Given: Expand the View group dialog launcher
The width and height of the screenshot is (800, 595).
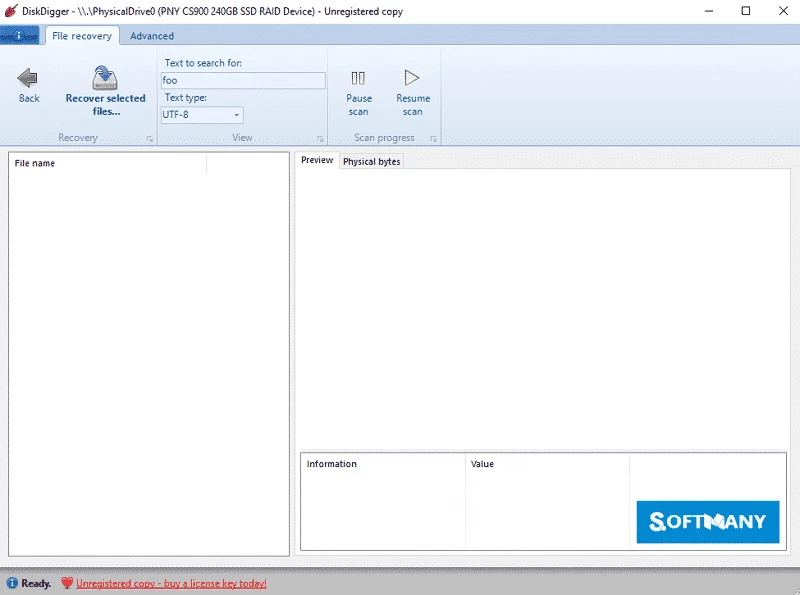Looking at the screenshot, I should point(320,139).
